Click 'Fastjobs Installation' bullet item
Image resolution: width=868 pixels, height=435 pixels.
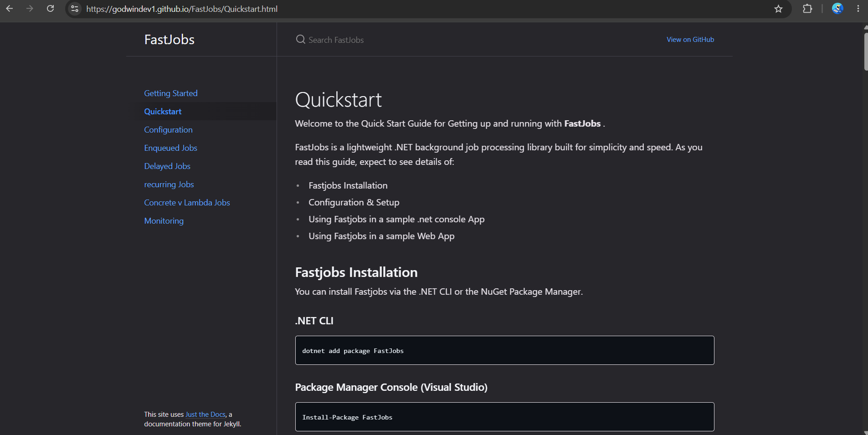click(x=348, y=185)
